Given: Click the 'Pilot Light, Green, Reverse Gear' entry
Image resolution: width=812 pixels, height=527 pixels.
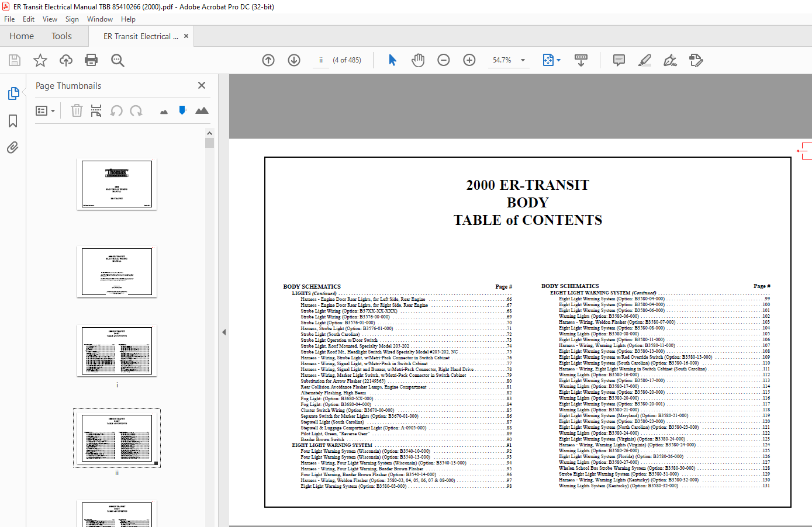Looking at the screenshot, I should click(x=335, y=434).
